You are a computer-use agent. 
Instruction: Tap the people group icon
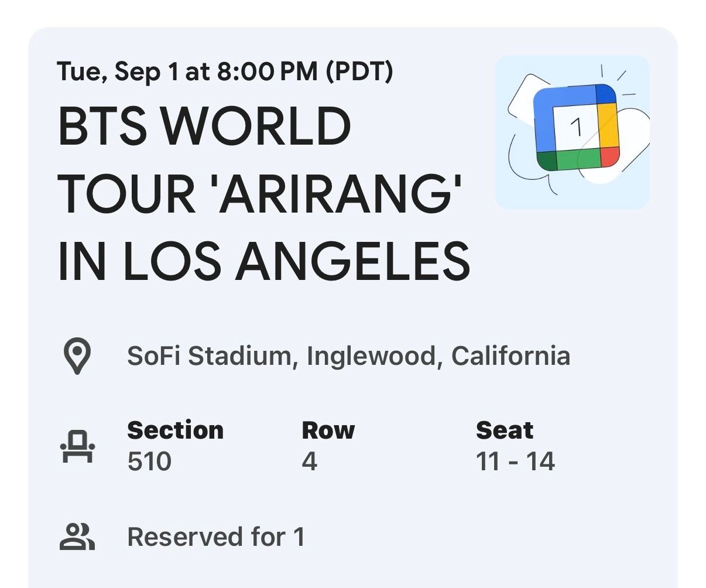(x=77, y=537)
